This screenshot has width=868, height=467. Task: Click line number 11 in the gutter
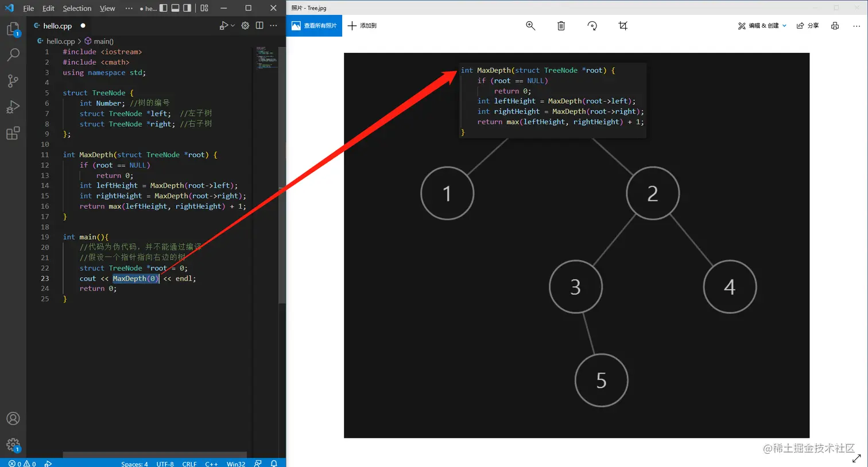coord(45,155)
